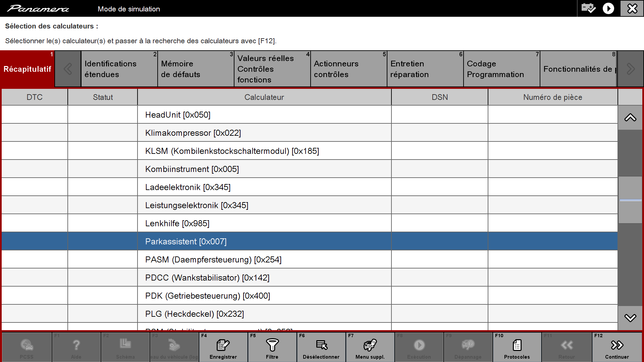Select KLSM (Kombilenkstockschaltermodul) [0x185] row

[310, 151]
